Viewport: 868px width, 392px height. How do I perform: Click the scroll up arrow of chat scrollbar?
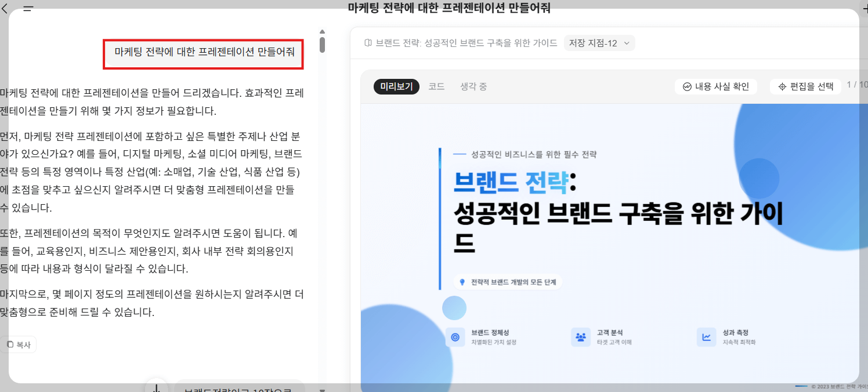click(322, 32)
